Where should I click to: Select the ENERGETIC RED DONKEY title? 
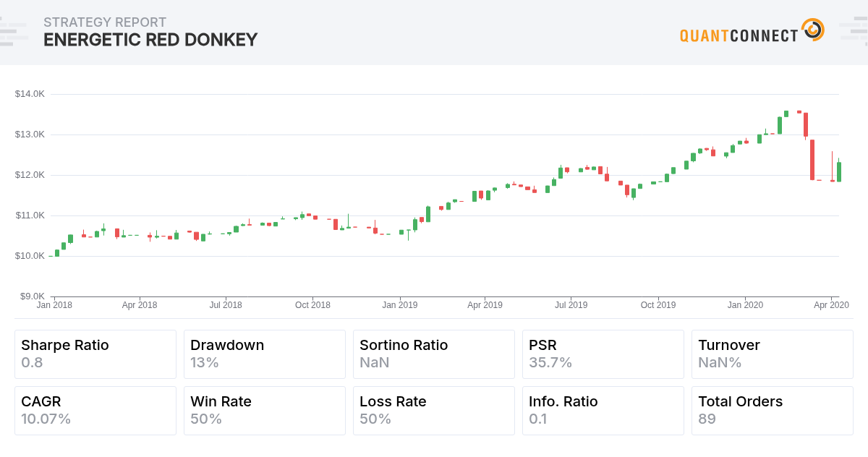click(150, 40)
